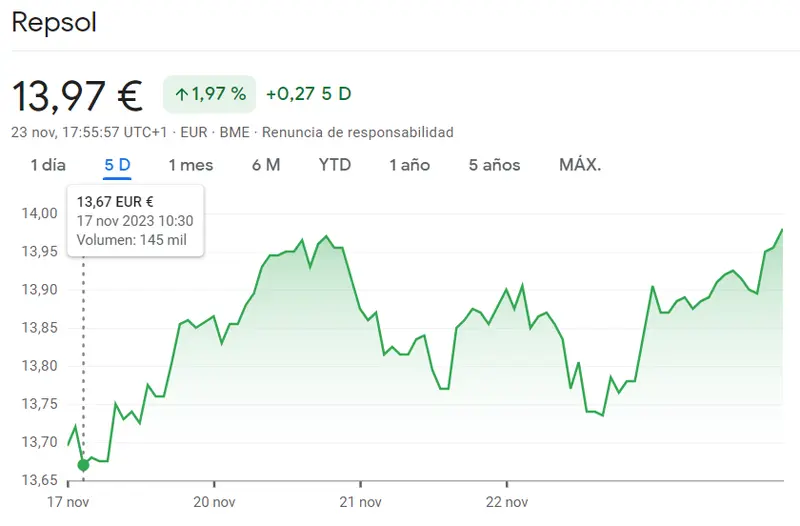This screenshot has height=526, width=800.
Task: Click the 13,70 y-axis label
Action: point(39,442)
